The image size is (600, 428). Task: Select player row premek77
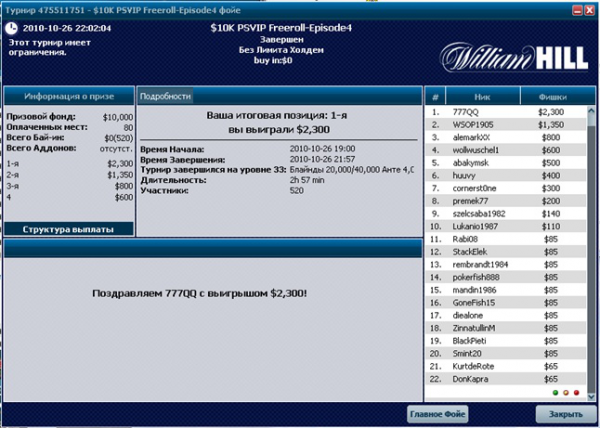(x=505, y=201)
